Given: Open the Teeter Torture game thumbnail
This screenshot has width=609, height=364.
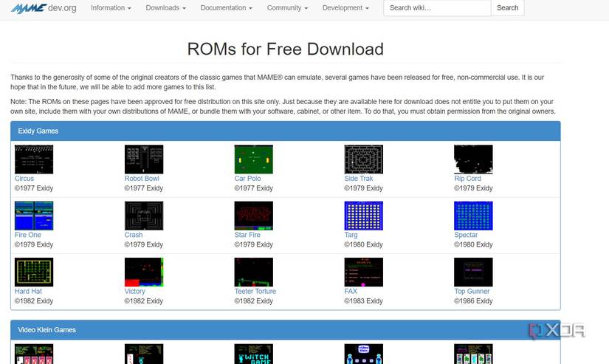Looking at the screenshot, I should pyautogui.click(x=254, y=272).
